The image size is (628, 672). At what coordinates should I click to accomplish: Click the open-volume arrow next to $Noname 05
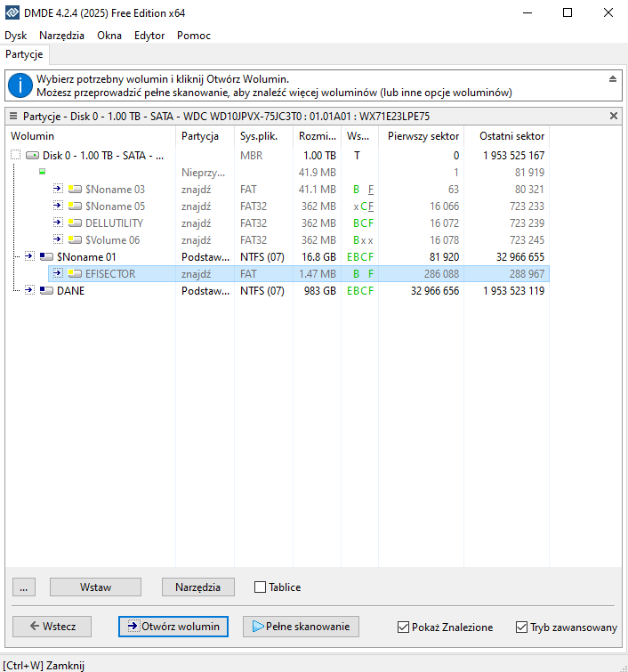(x=58, y=206)
